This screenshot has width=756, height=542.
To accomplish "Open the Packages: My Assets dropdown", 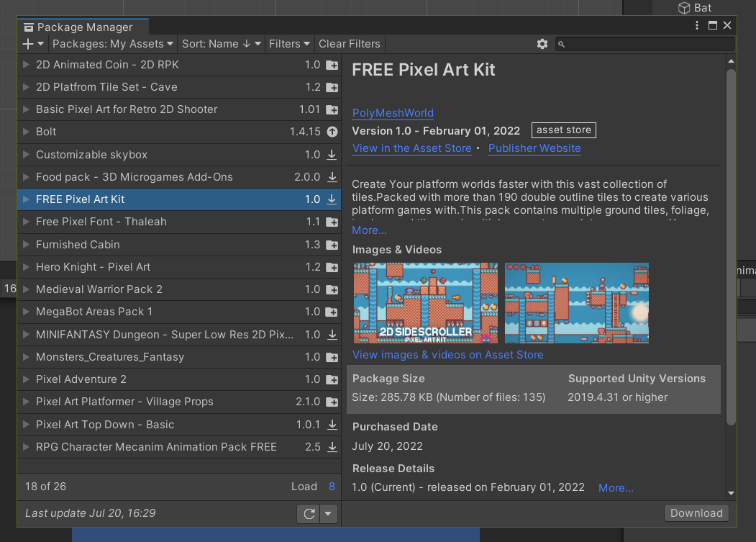I will point(112,44).
